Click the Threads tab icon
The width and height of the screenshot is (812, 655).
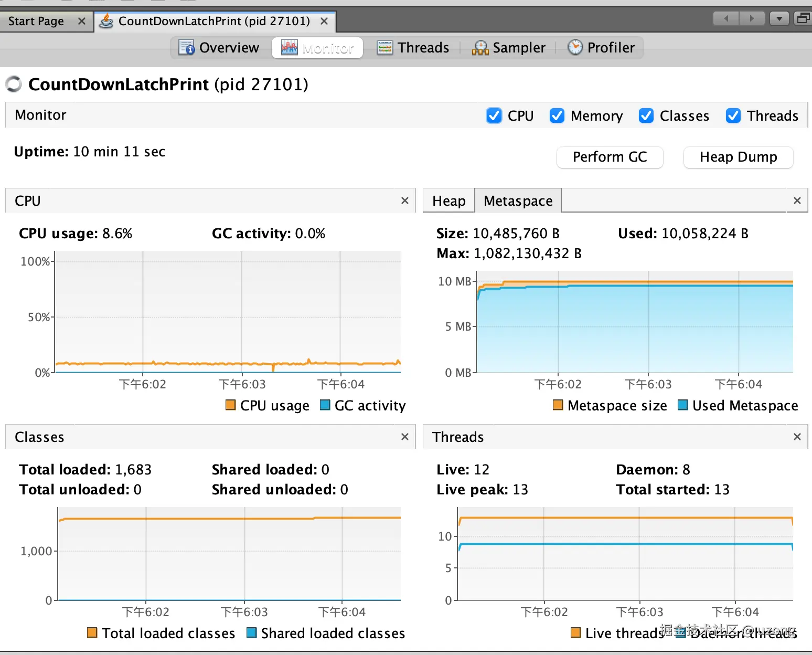[x=384, y=48]
